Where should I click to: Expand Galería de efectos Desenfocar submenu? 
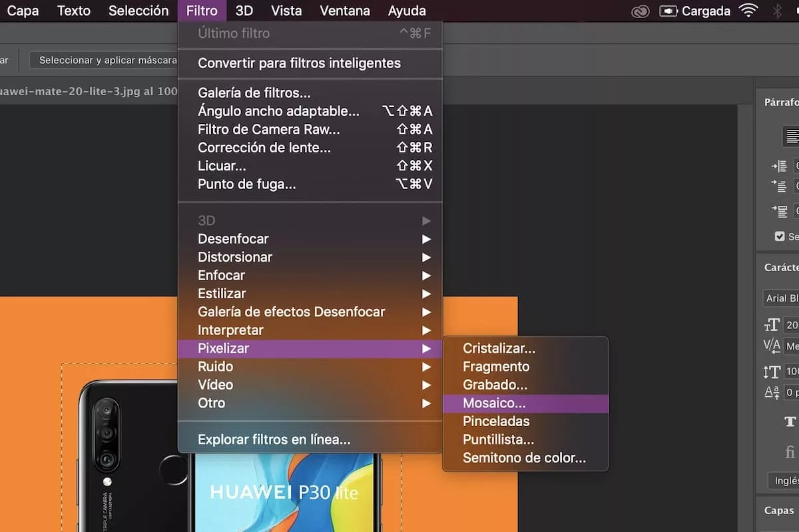point(310,312)
